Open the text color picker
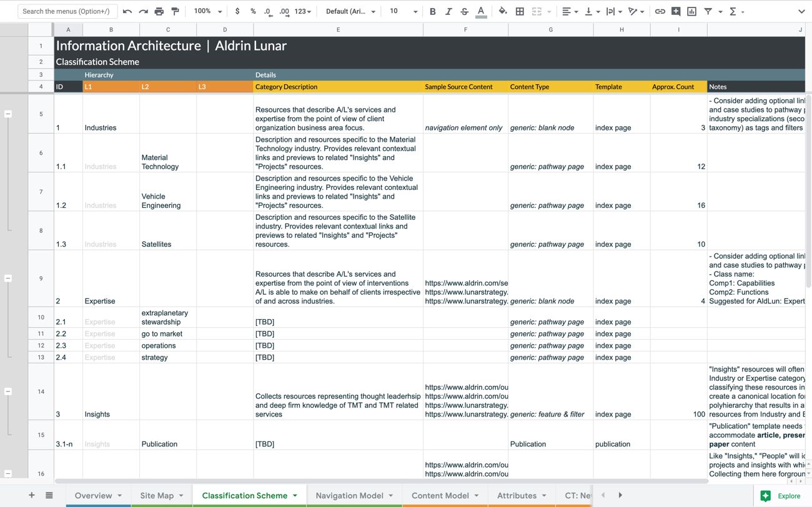The image size is (812, 507). point(481,11)
